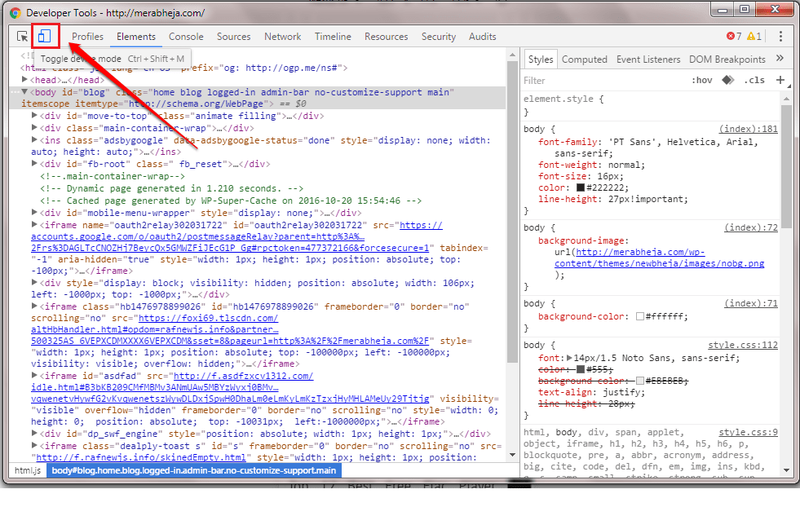Switch to the Sources tab
Screen dimensions: 800x507
[x=233, y=37]
